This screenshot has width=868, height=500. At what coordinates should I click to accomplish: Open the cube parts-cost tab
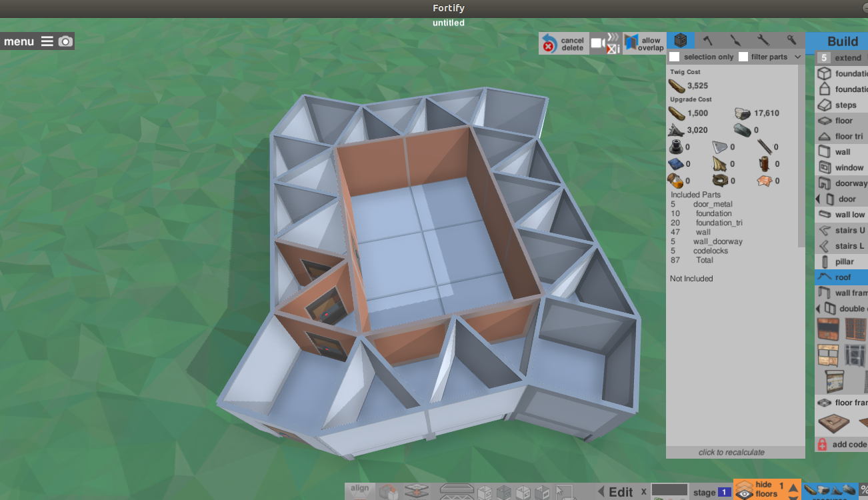[x=680, y=41]
